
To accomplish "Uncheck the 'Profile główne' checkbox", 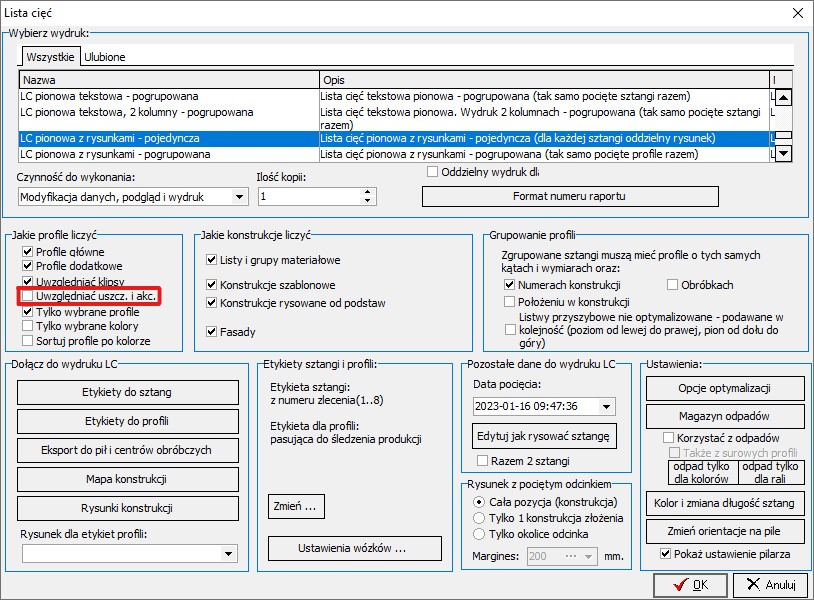I will [27, 252].
